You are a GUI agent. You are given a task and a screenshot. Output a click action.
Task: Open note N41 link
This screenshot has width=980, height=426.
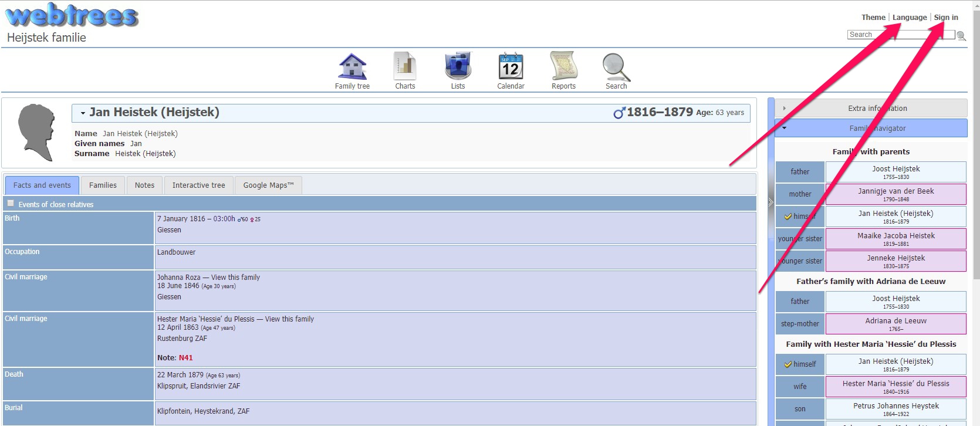(185, 358)
